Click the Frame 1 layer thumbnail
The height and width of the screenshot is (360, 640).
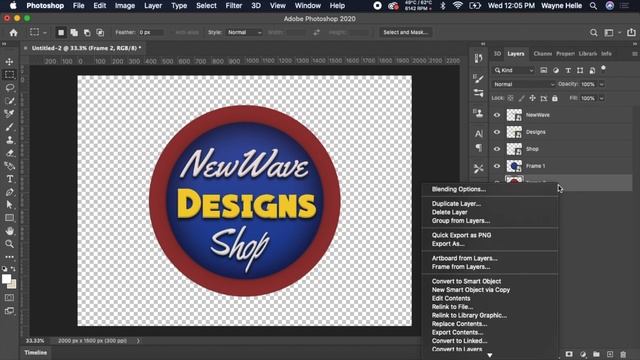point(514,166)
